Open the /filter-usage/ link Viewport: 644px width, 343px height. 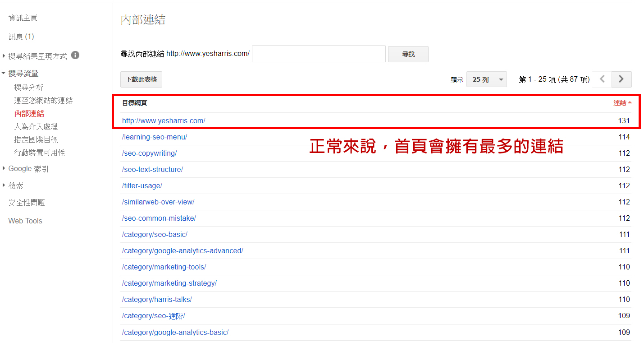[x=142, y=186]
